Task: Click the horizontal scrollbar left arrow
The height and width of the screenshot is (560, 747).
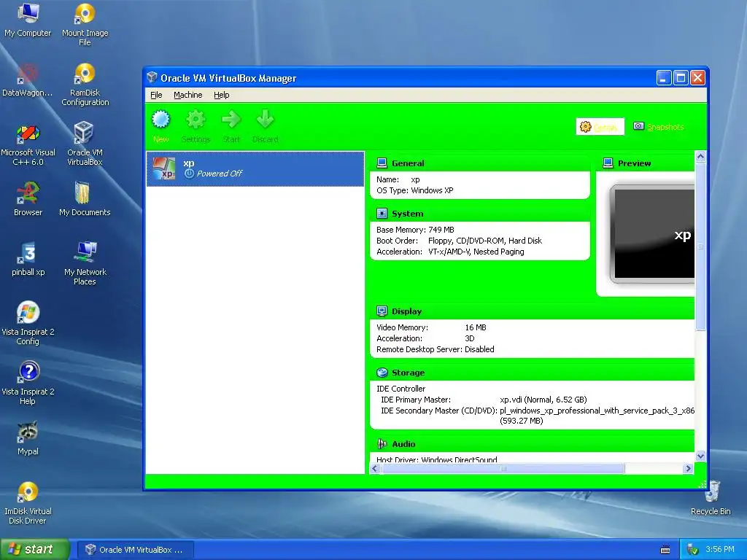Action: [375, 469]
